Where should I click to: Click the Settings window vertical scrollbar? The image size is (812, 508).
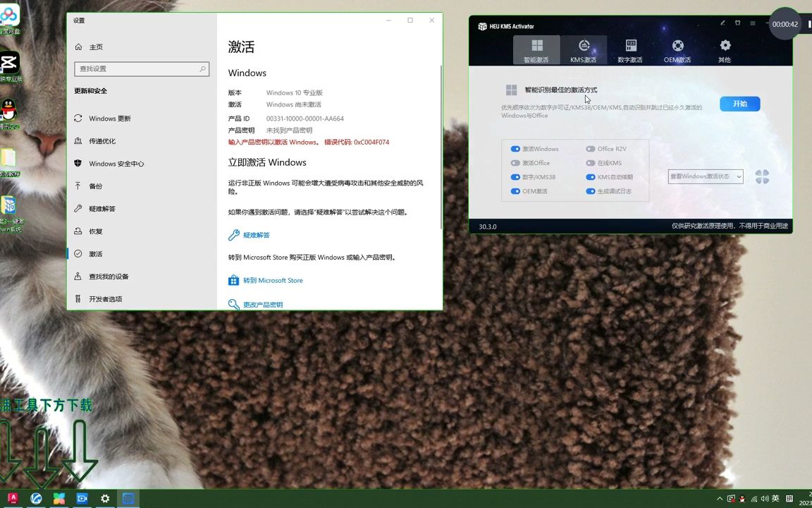[441, 147]
